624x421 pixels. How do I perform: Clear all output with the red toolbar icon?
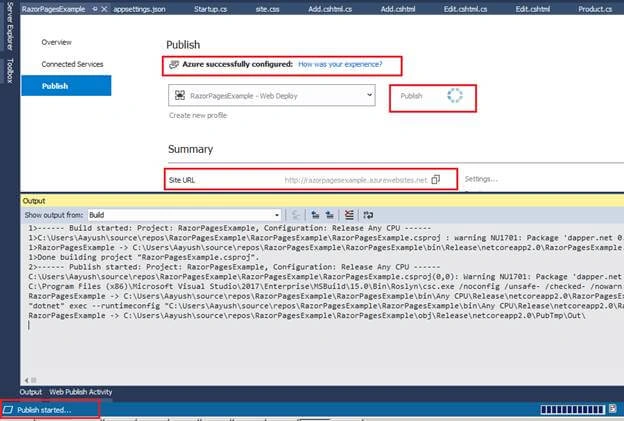pyautogui.click(x=349, y=215)
